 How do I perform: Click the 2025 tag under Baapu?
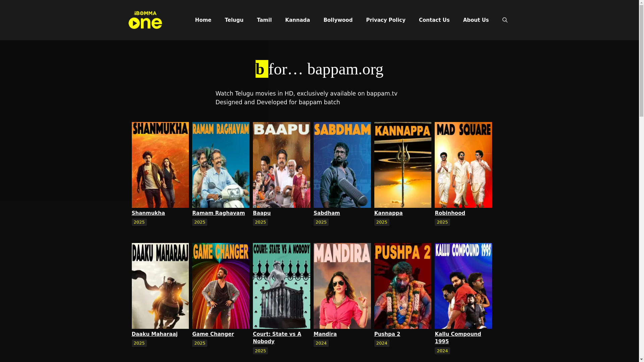(x=260, y=222)
